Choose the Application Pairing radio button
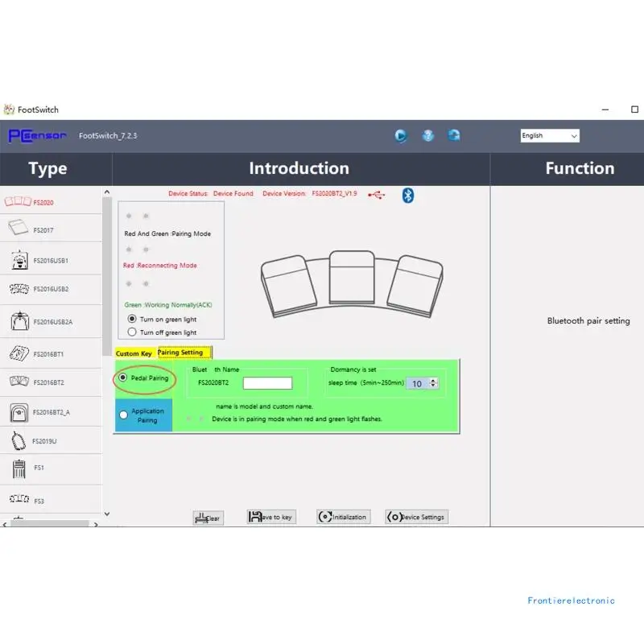 pos(124,415)
